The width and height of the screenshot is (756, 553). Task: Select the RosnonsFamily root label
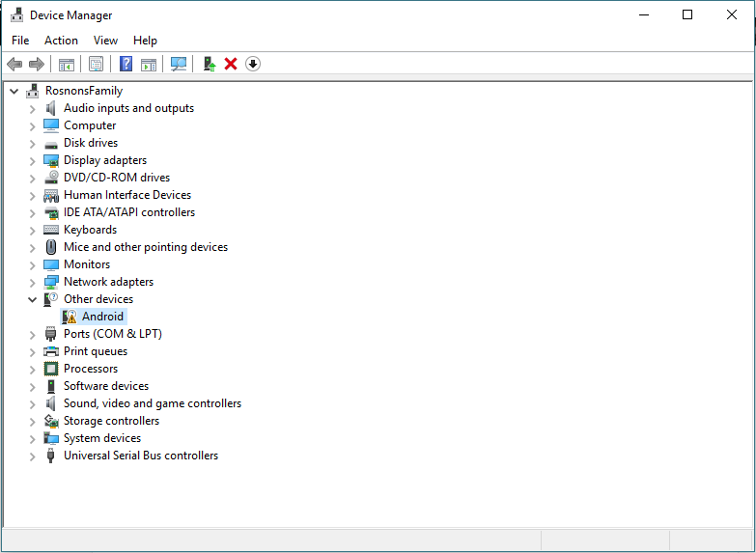[x=84, y=91]
